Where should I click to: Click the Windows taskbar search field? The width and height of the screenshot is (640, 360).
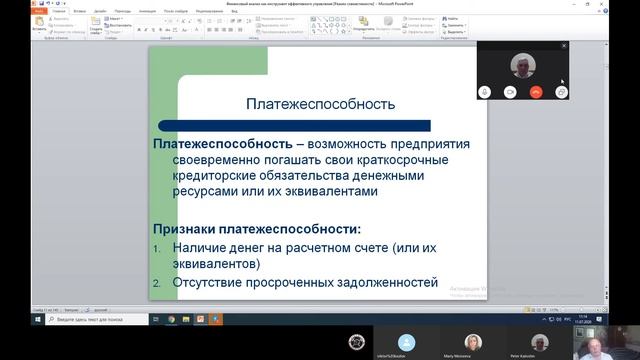pyautogui.click(x=97, y=319)
